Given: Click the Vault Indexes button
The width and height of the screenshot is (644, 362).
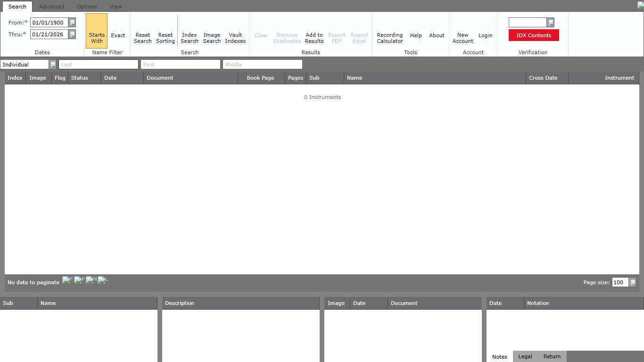Looking at the screenshot, I should tap(235, 38).
